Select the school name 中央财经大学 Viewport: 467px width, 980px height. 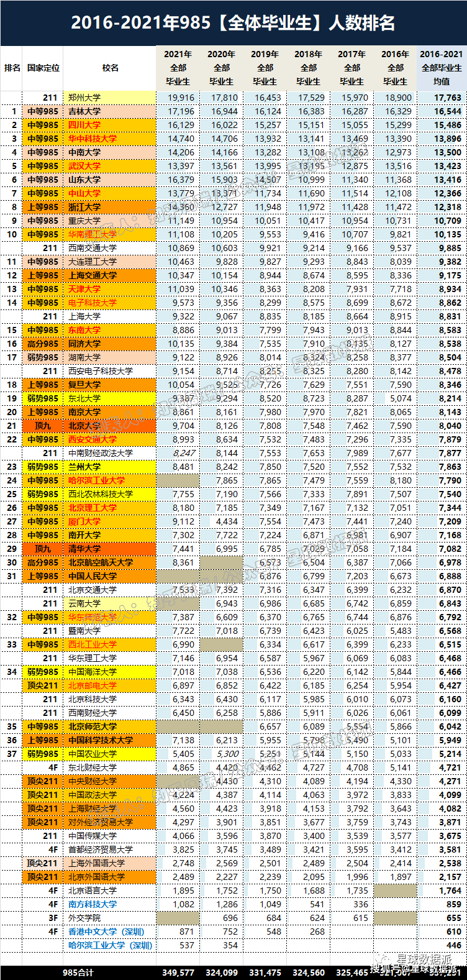click(93, 781)
